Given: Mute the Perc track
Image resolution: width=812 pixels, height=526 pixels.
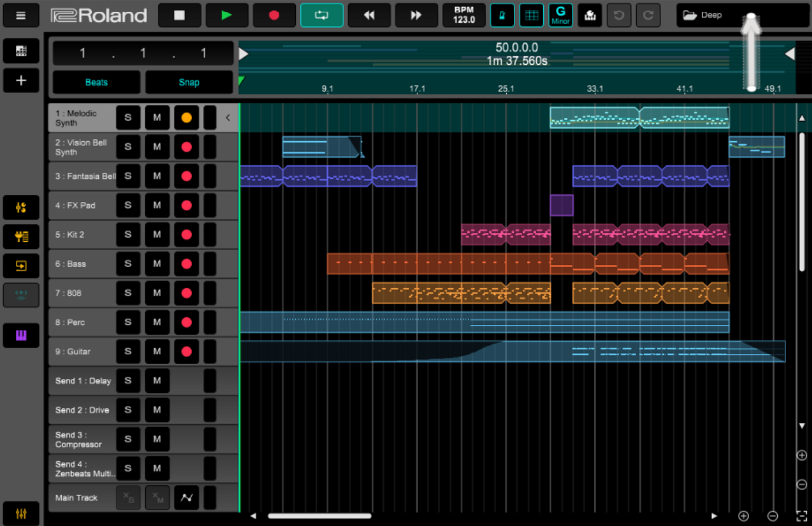Looking at the screenshot, I should coord(157,322).
